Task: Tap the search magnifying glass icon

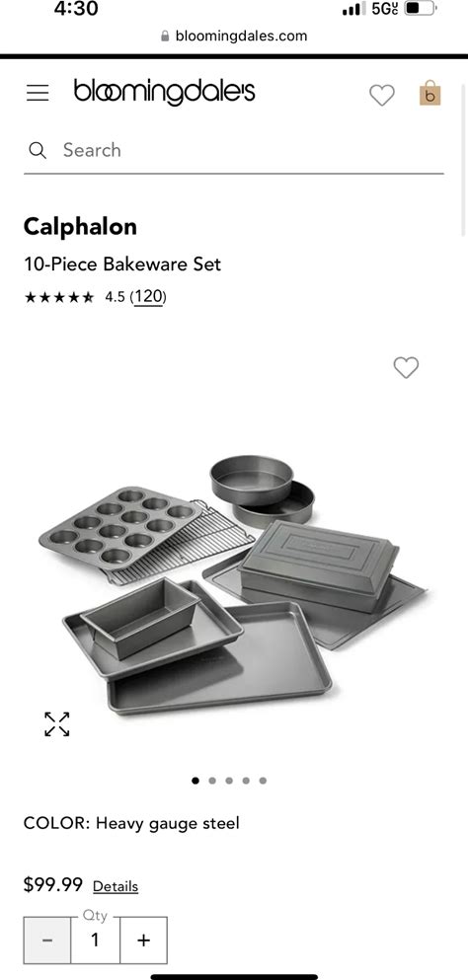Action: point(38,150)
